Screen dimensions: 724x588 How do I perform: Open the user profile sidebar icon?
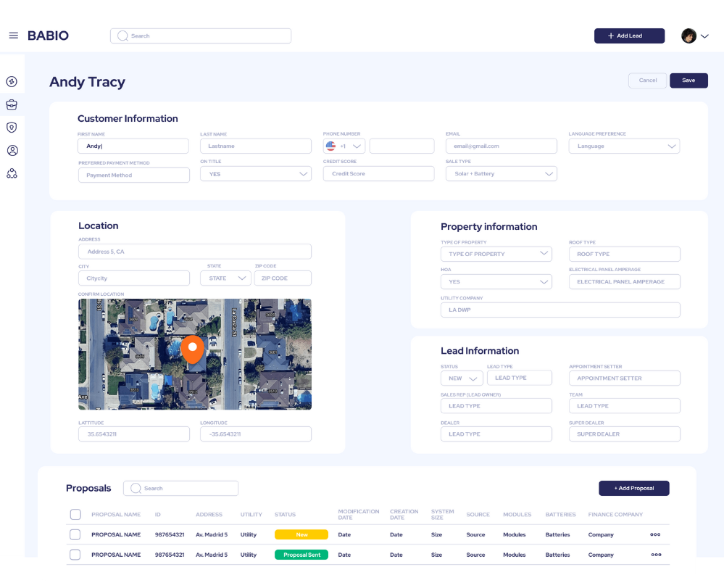coord(12,151)
